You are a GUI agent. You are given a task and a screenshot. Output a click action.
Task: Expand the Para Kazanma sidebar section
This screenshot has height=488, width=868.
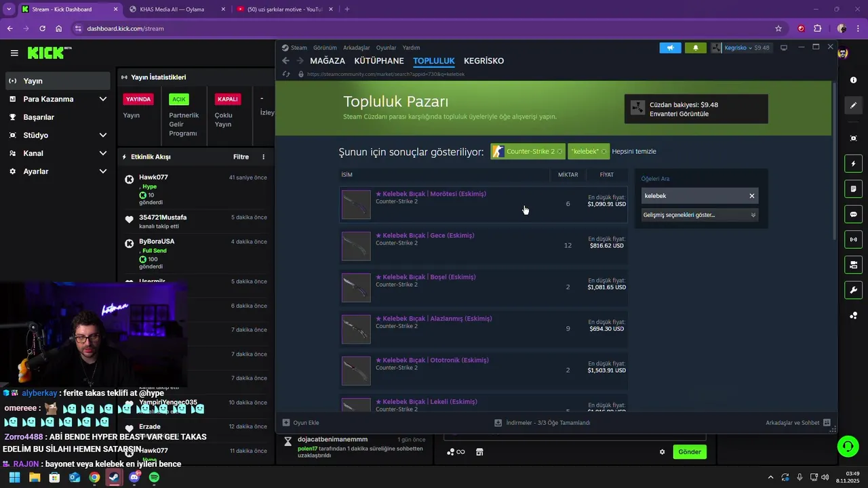click(103, 99)
